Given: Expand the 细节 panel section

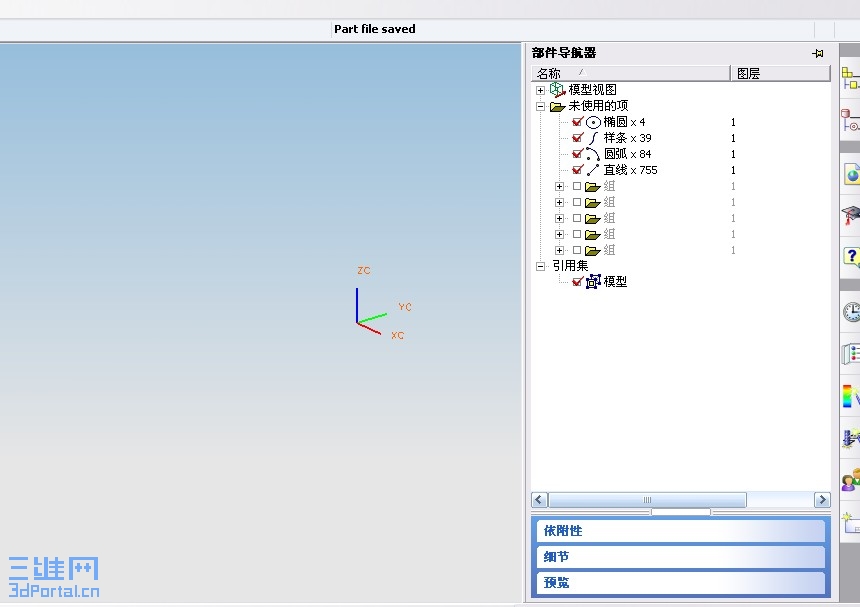Looking at the screenshot, I should point(680,557).
